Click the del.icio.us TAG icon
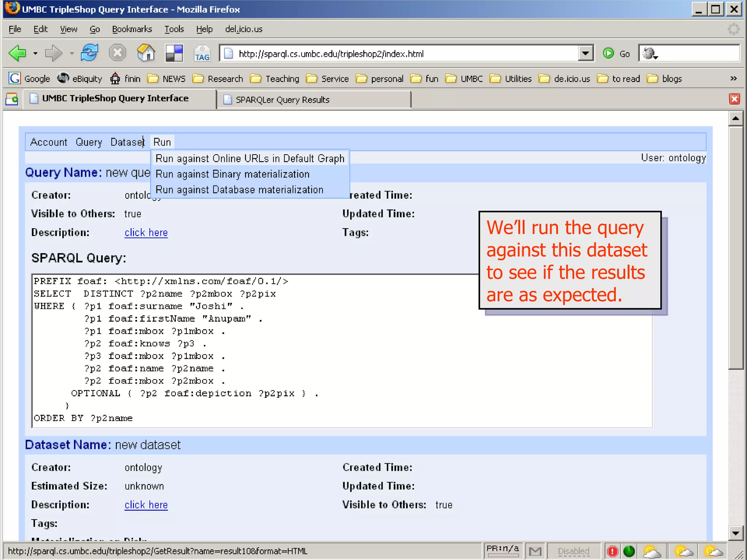This screenshot has height=560, width=747. click(202, 54)
